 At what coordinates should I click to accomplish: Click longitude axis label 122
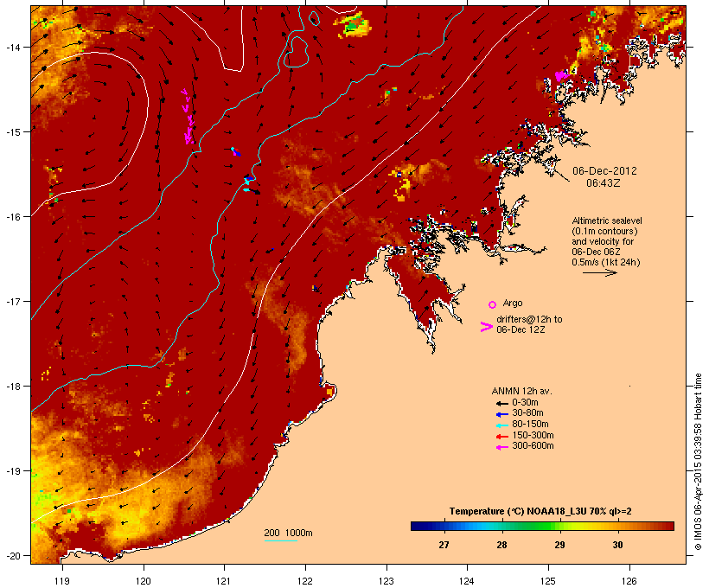[x=305, y=581]
